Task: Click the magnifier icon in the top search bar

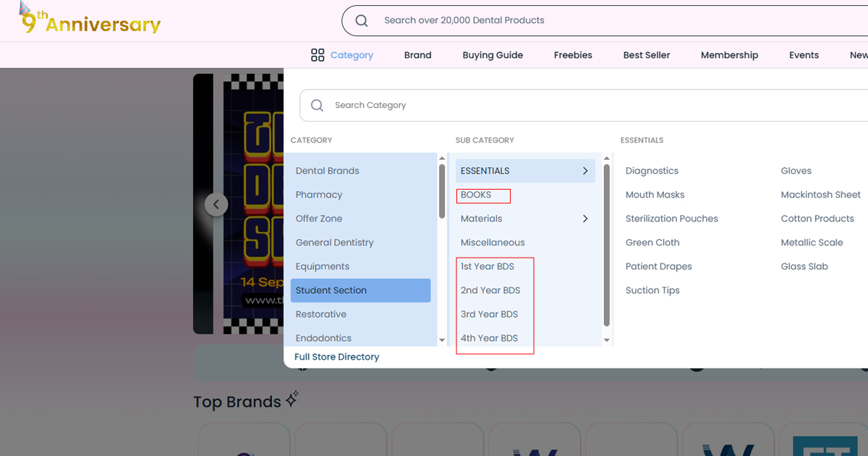Action: point(361,20)
